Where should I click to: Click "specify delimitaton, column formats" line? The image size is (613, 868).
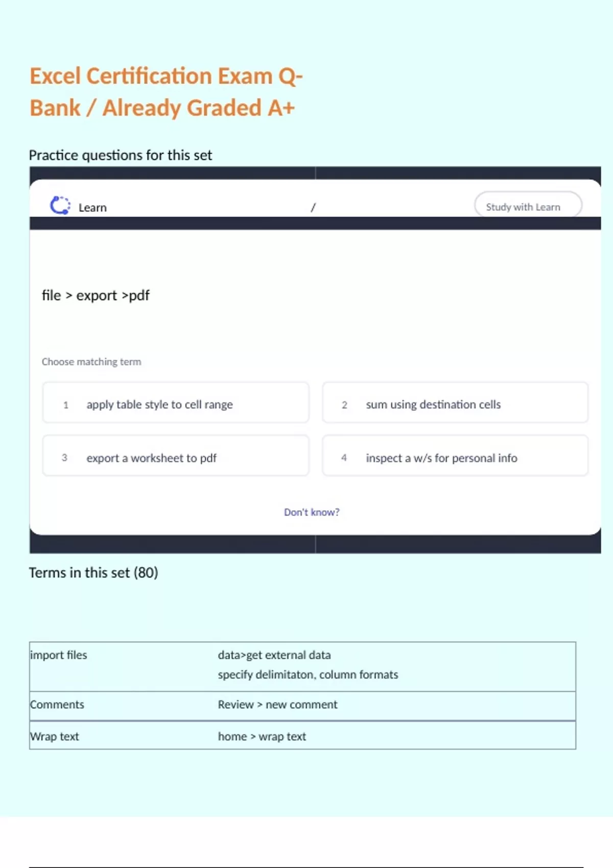click(308, 674)
